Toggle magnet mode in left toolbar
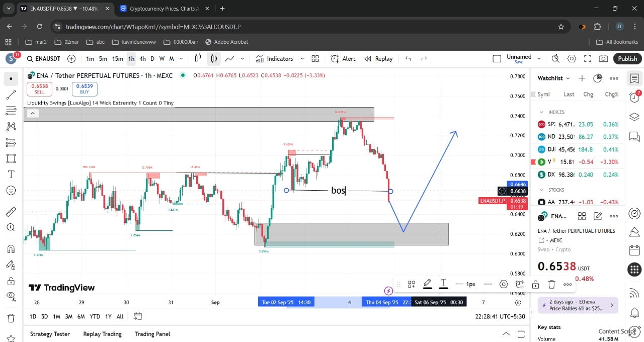This screenshot has height=342, width=644. click(11, 248)
